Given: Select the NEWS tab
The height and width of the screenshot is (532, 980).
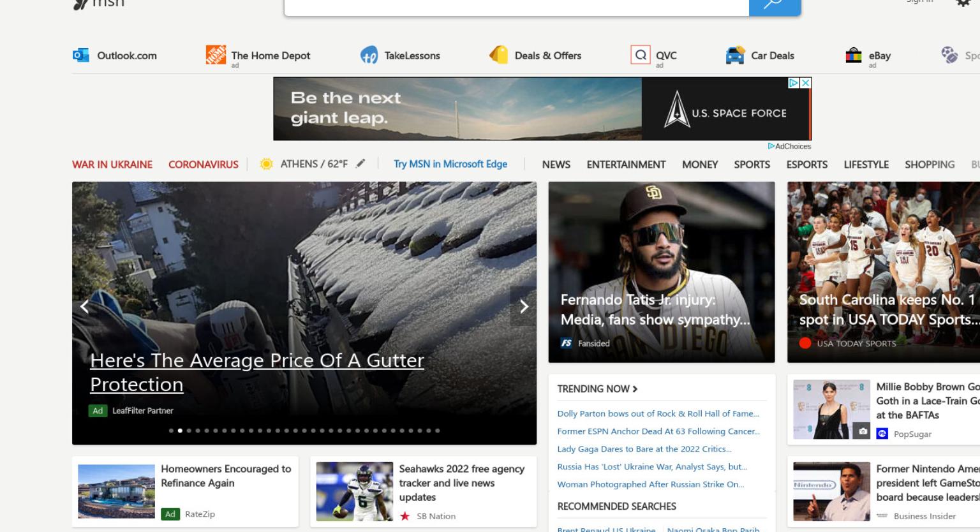Looking at the screenshot, I should point(556,165).
